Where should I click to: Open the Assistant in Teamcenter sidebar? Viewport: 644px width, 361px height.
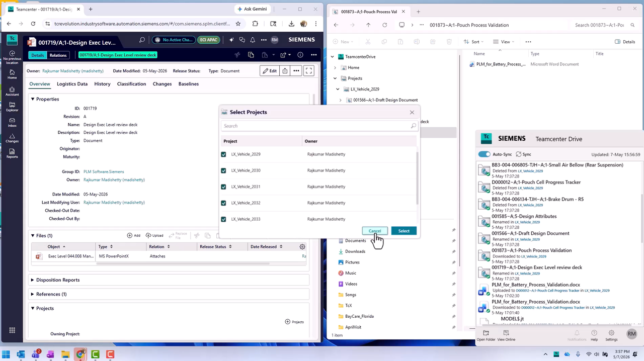(12, 91)
